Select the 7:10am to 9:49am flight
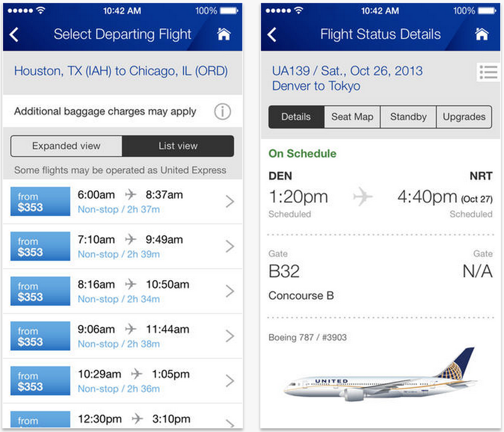Screen dimensions: 504x432 tap(122, 246)
